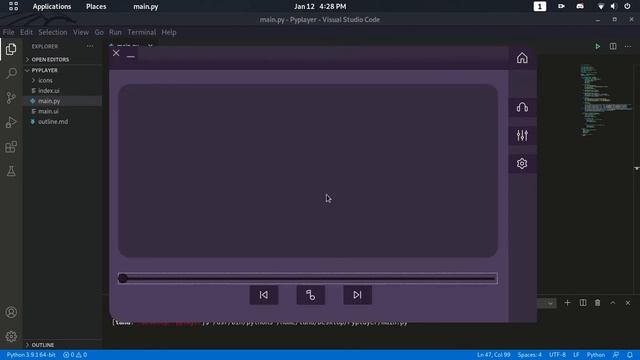Open terminal launch profile dropdown
Screen dimensions: 640x360
[550, 303]
